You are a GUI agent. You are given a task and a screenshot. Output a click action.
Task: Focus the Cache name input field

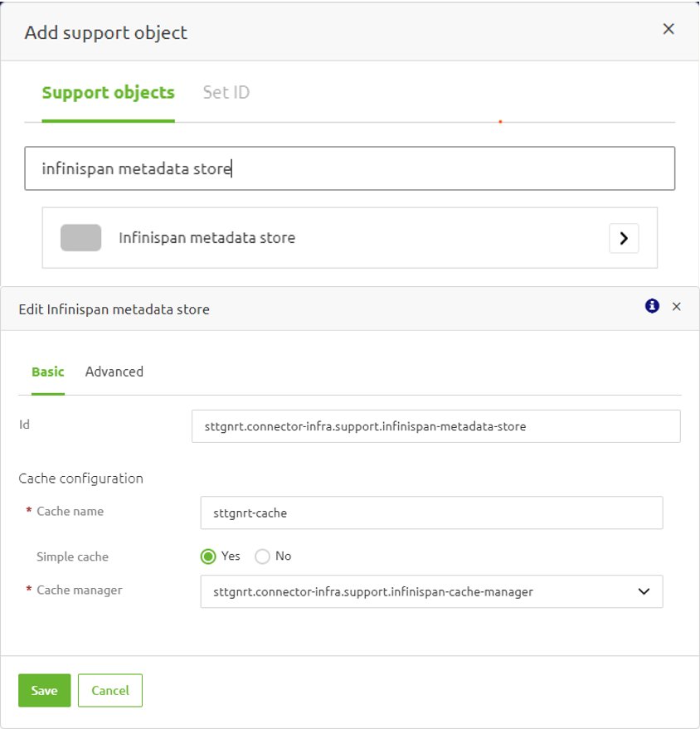click(431, 513)
